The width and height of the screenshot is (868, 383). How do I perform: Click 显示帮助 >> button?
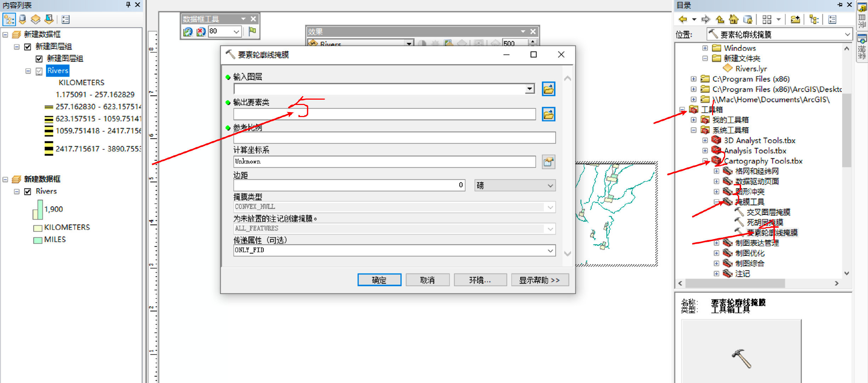[539, 280]
